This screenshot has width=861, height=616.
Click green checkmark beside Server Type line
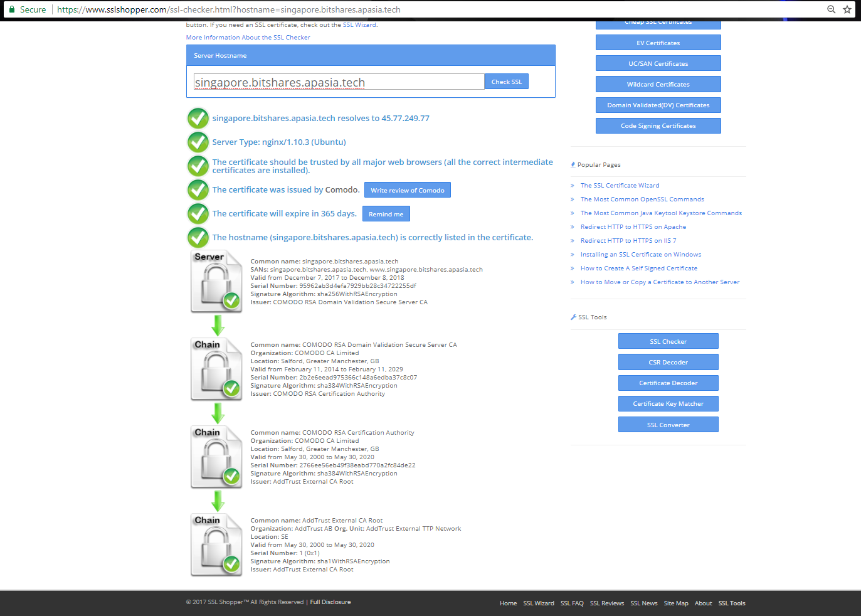tap(198, 142)
